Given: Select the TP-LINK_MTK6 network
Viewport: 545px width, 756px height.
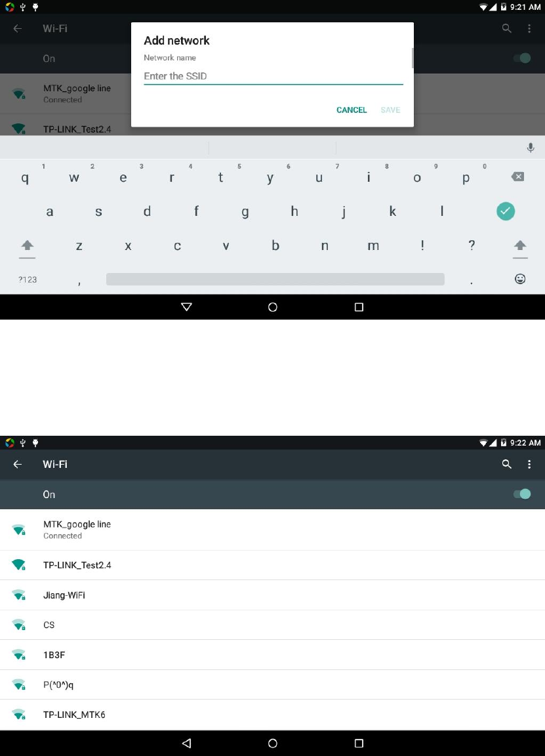Looking at the screenshot, I should point(272,715).
